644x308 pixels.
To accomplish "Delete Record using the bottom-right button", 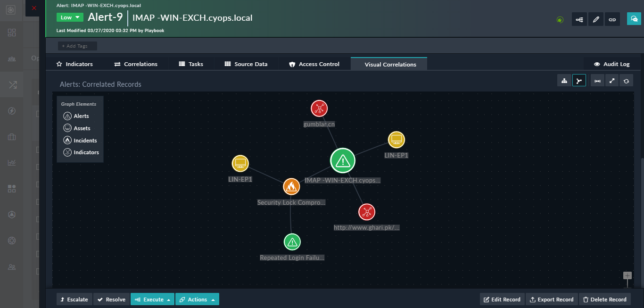I will (x=605, y=299).
